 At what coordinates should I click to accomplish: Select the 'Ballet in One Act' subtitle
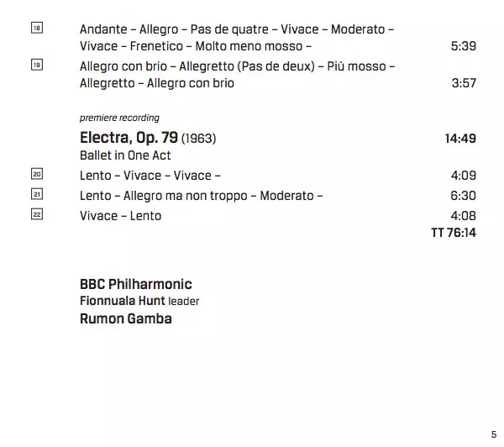point(125,156)
